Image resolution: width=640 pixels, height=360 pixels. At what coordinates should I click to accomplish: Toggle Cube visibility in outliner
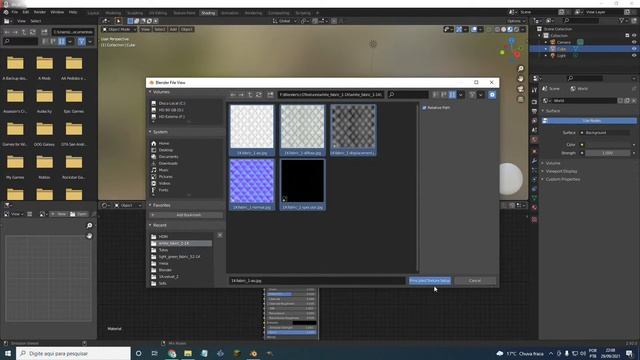(634, 49)
